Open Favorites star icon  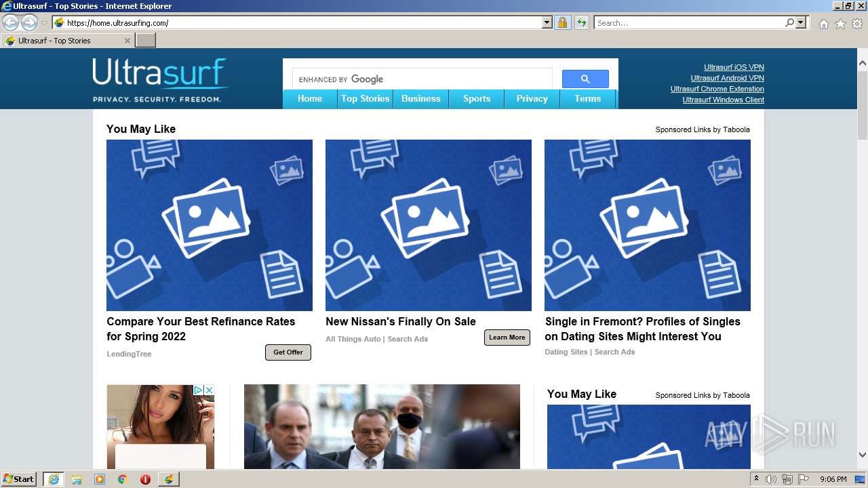pyautogui.click(x=840, y=24)
